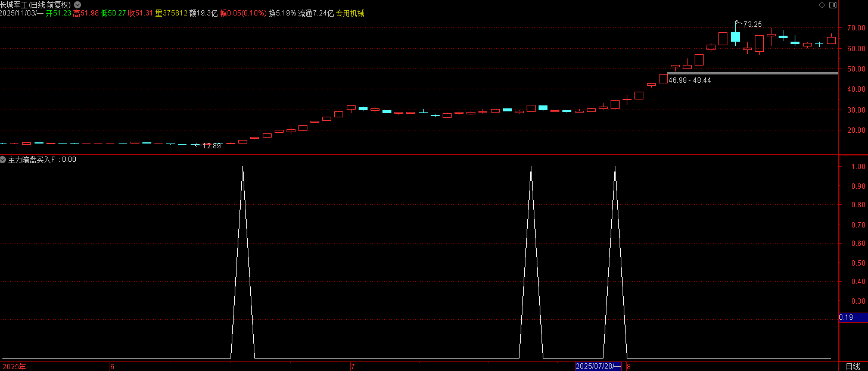Viewport: 868px width, 371px height.
Task: Click the 12.89 low price label
Action: tap(211, 146)
